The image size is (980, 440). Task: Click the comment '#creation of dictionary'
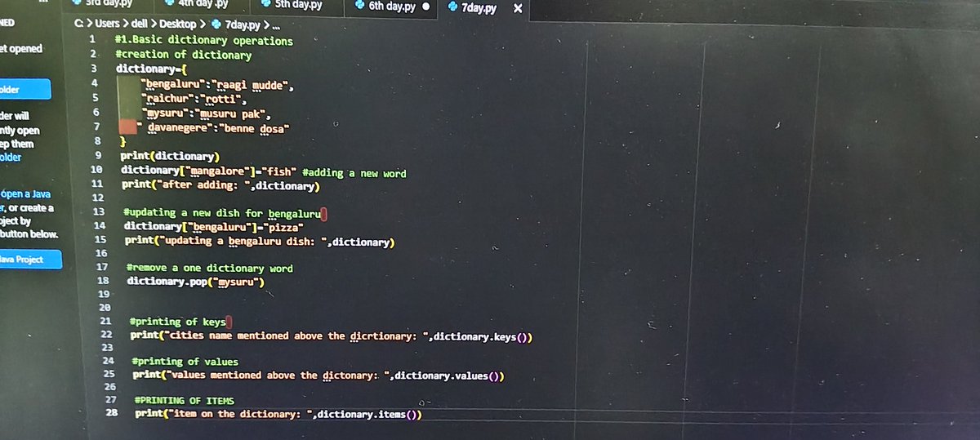tap(183, 55)
